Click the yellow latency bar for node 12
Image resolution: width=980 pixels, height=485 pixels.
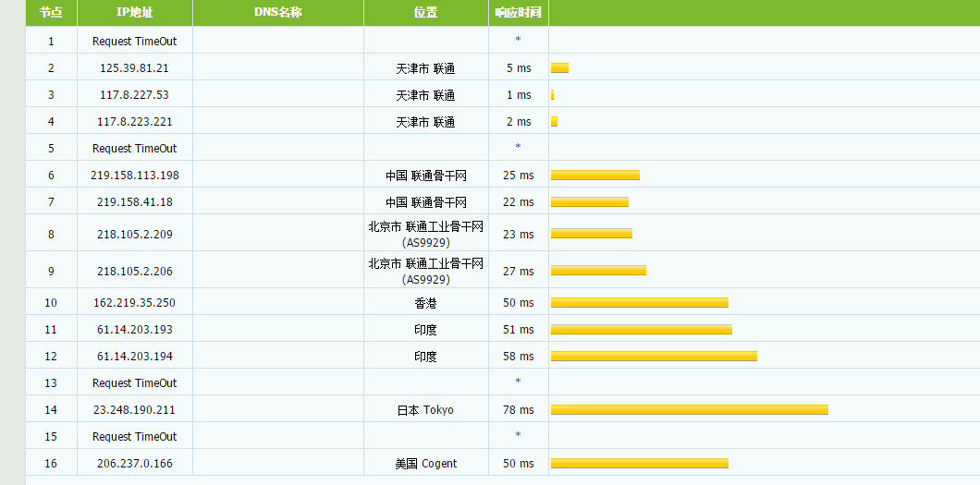(654, 357)
